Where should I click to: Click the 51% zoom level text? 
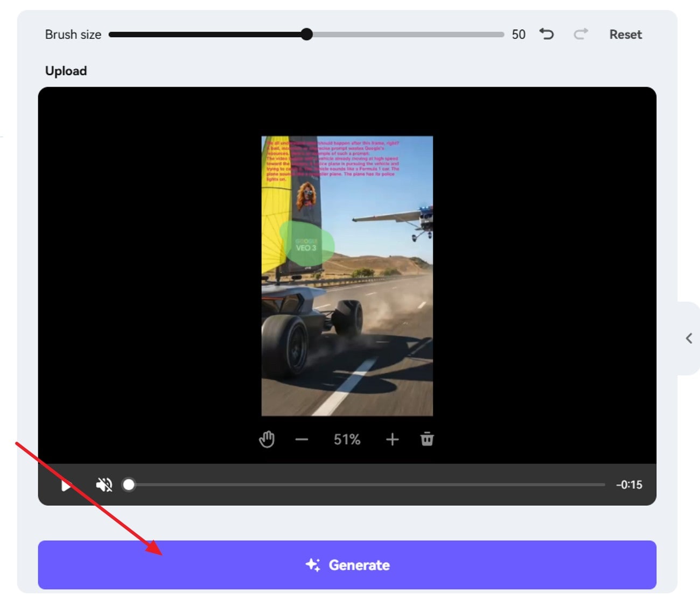pos(347,440)
